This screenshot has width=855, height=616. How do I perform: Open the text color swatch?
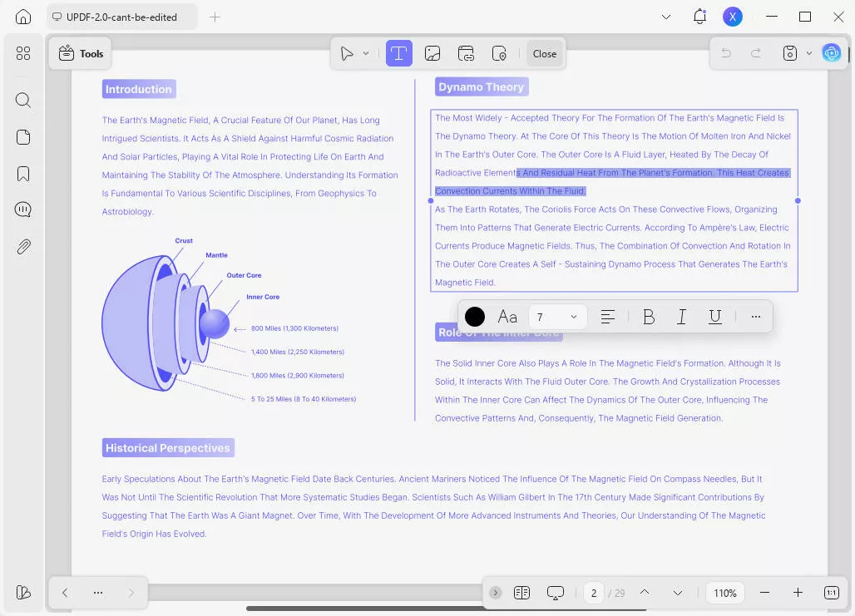pyautogui.click(x=474, y=316)
